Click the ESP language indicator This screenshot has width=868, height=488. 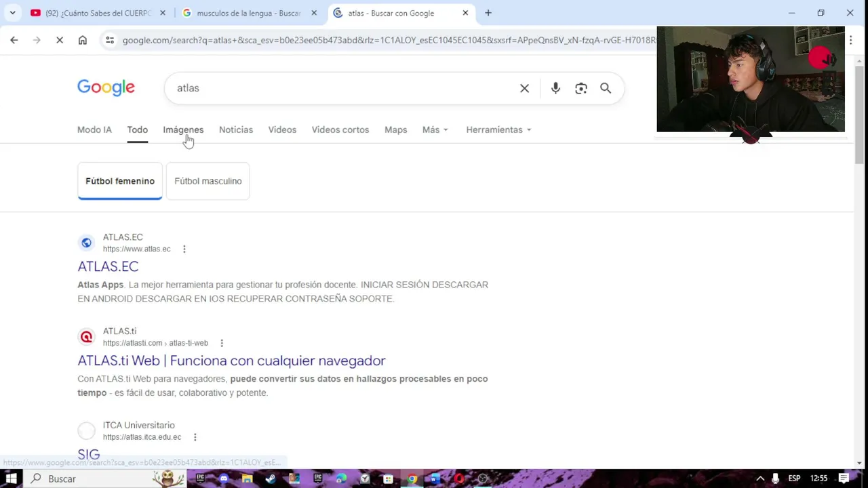pos(794,479)
